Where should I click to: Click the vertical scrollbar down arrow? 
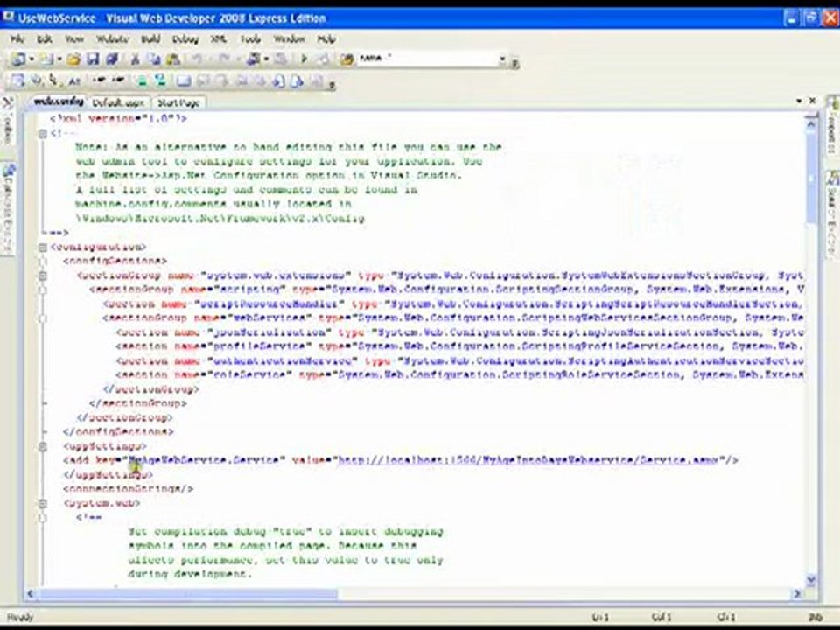(810, 579)
